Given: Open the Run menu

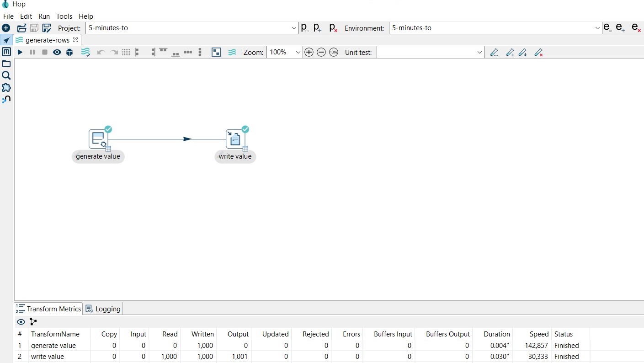Looking at the screenshot, I should pos(44,16).
